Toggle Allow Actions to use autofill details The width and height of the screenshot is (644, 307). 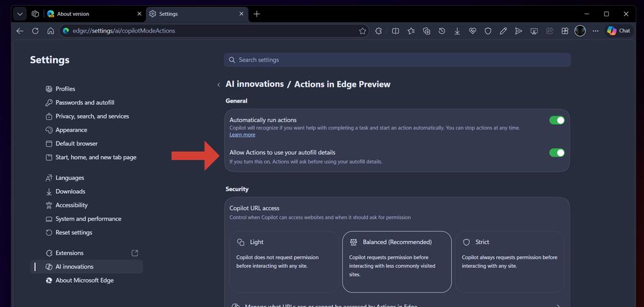pos(557,153)
